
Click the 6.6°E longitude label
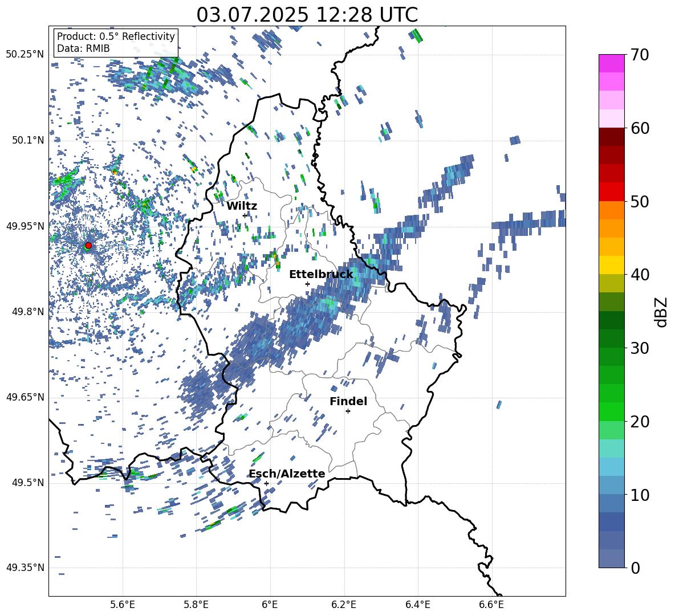(x=491, y=605)
